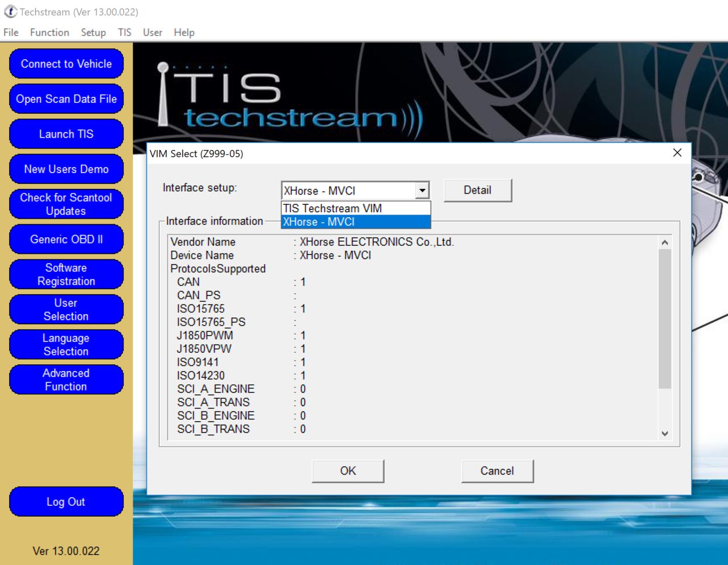728x565 pixels.
Task: Choose TIS Techstream VIM from dropdown list
Action: 356,208
